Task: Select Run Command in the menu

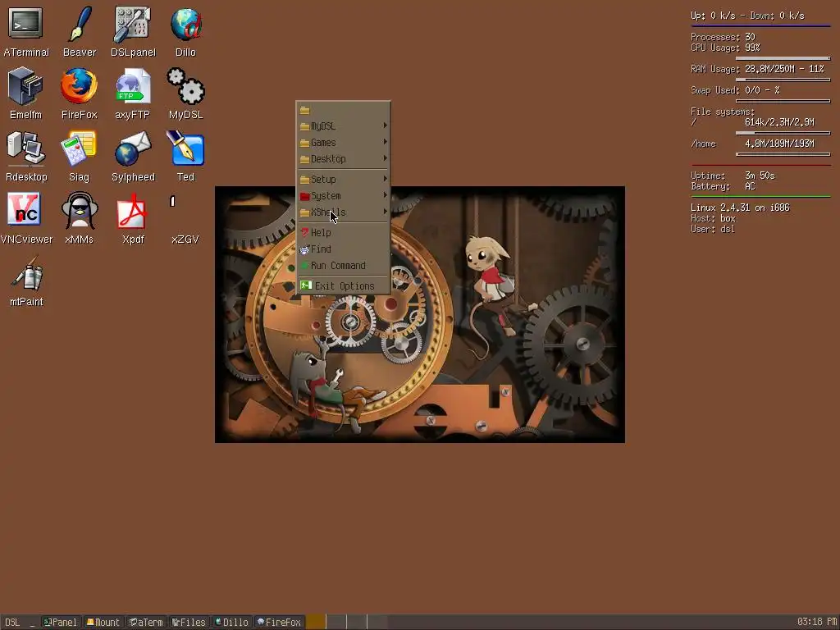Action: click(x=343, y=266)
